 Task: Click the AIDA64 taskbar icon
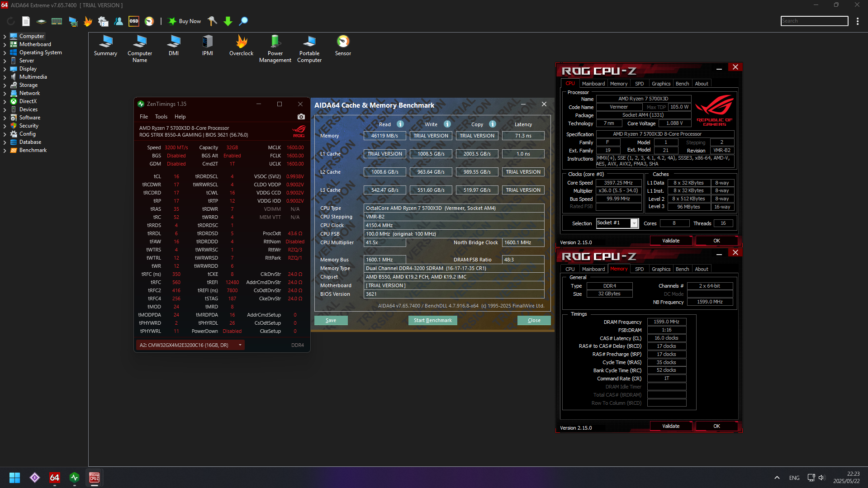click(54, 478)
